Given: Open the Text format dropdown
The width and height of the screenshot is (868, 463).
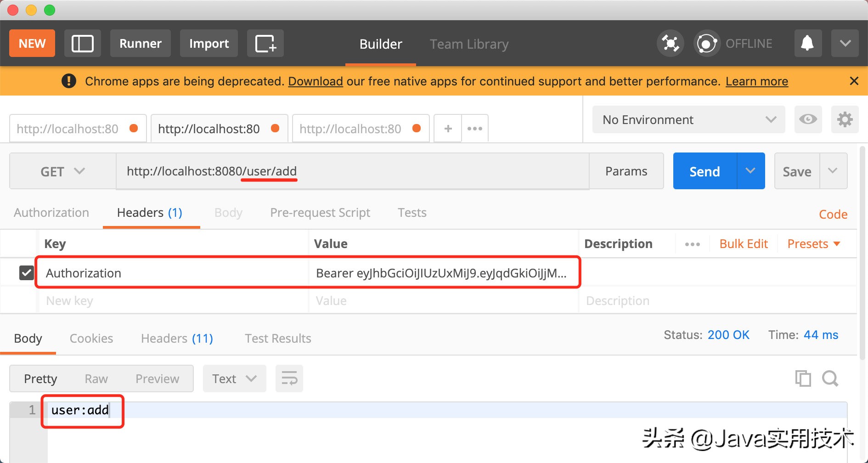Looking at the screenshot, I should click(234, 378).
